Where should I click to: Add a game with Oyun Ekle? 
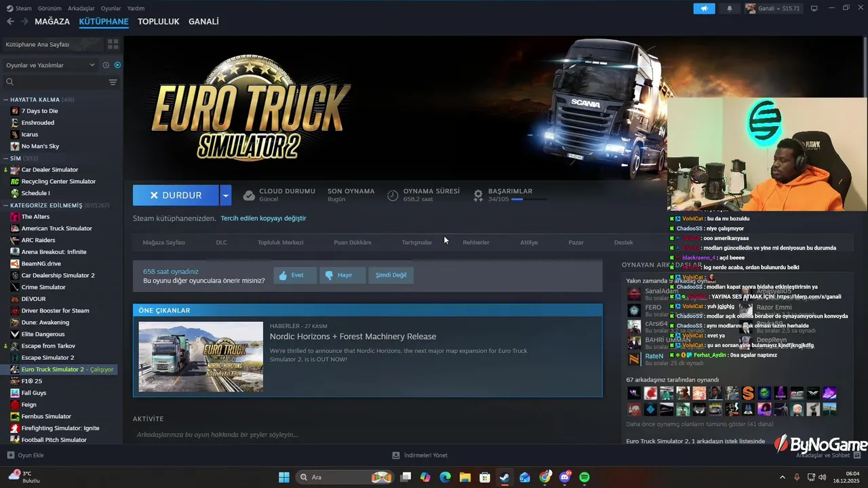25,455
